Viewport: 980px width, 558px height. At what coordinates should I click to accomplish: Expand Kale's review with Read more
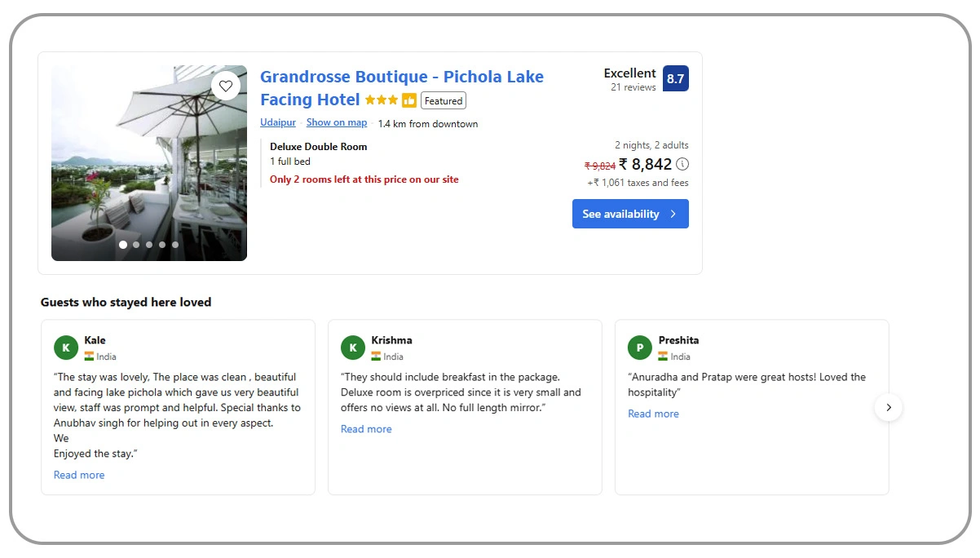click(x=79, y=474)
